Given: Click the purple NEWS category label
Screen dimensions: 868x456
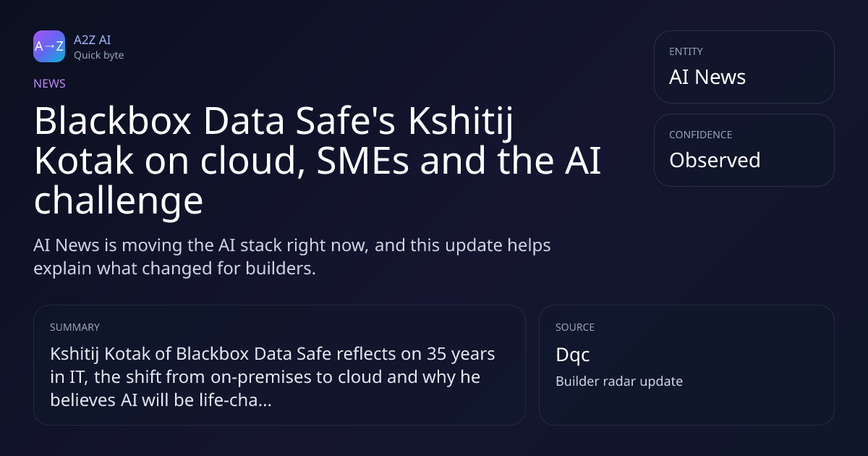Looking at the screenshot, I should [x=49, y=83].
